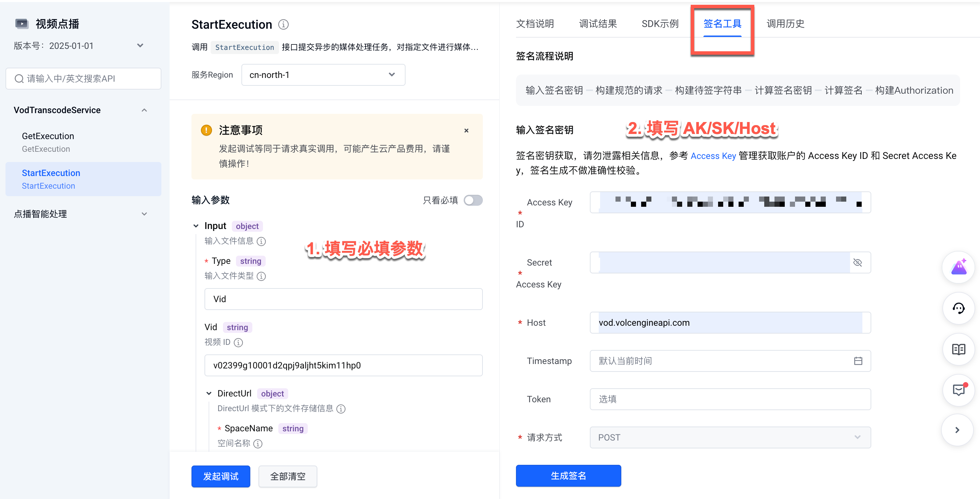
Task: Click the info icon next to StartExecution title
Action: click(x=283, y=25)
